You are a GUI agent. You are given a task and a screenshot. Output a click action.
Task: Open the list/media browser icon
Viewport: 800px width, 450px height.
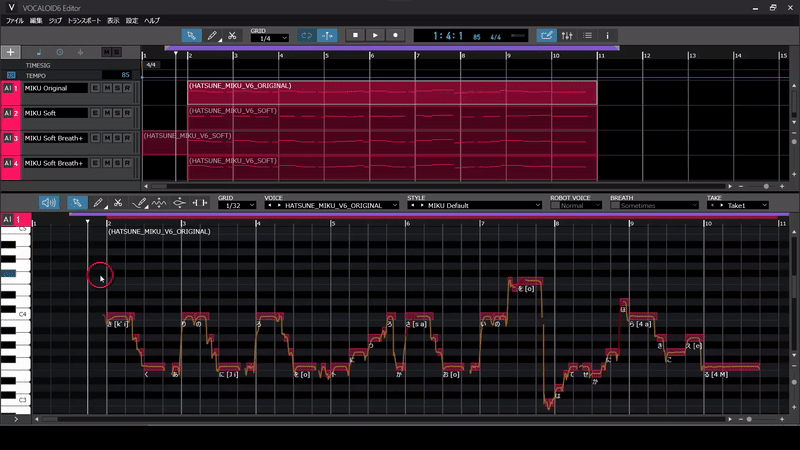pyautogui.click(x=588, y=35)
